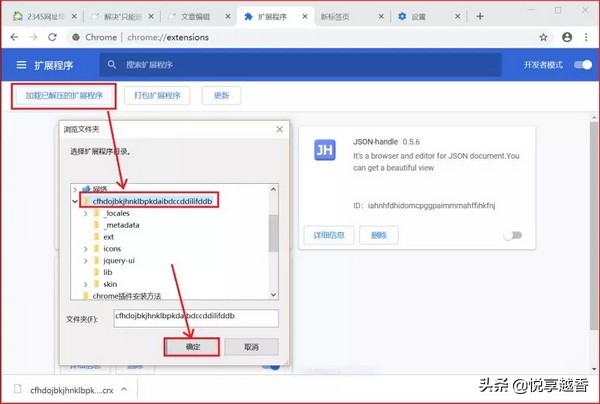
Task: Close the 扩展程序 tab
Action: pyautogui.click(x=305, y=16)
